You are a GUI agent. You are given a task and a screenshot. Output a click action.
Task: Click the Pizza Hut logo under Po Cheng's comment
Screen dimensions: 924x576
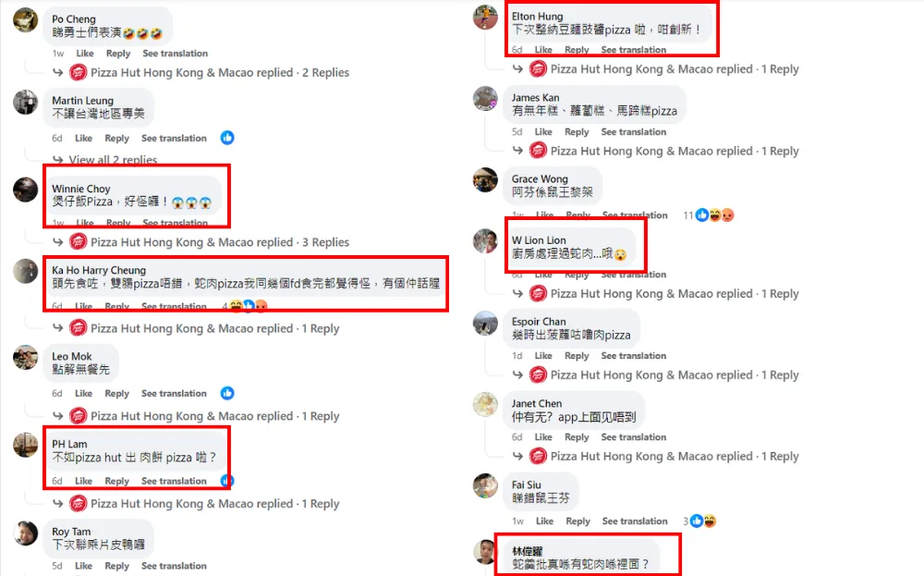pos(79,72)
